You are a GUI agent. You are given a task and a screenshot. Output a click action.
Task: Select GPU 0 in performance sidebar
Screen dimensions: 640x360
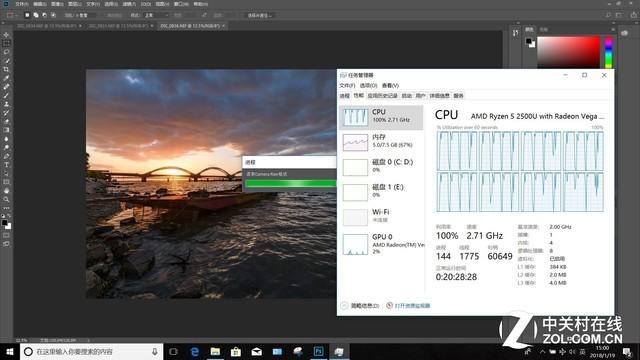[380, 244]
